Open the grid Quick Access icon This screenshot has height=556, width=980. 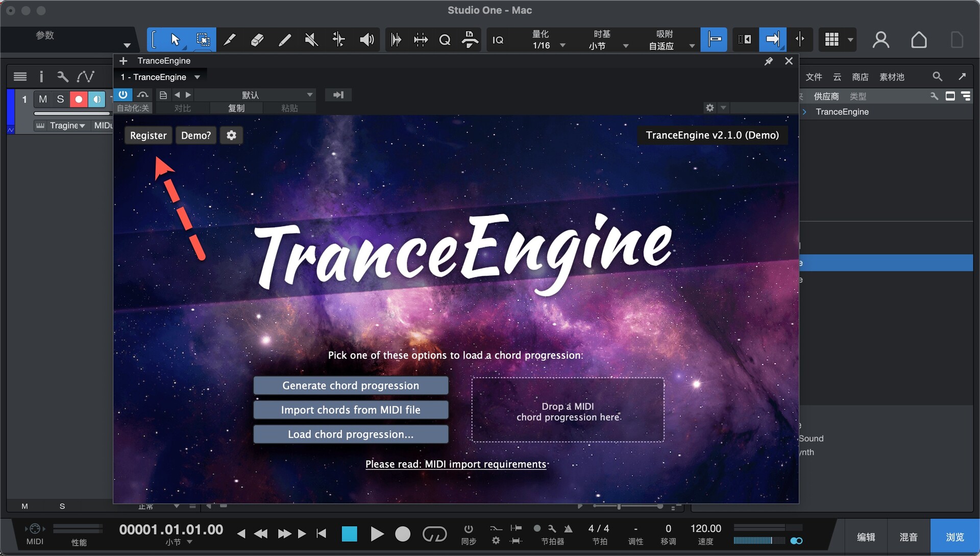pos(832,39)
